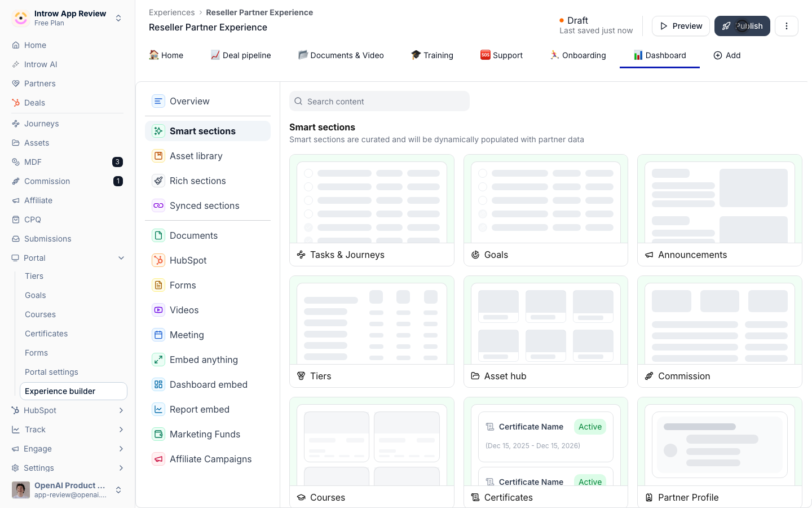Click the Smart sections icon
Screen dimensions: 812x508
pyautogui.click(x=158, y=131)
